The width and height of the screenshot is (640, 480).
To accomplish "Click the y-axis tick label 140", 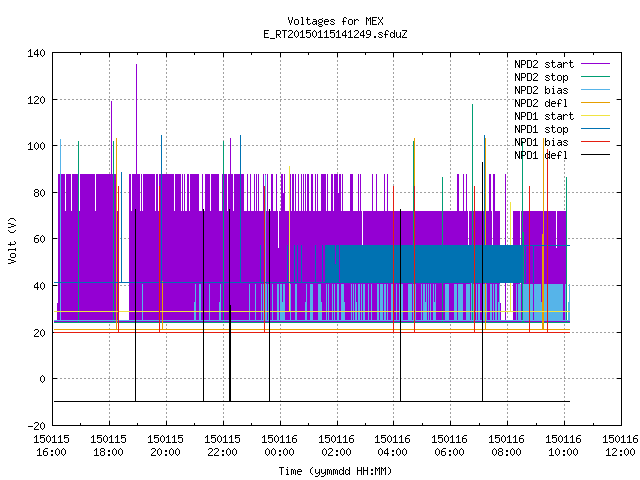I will tap(36, 53).
